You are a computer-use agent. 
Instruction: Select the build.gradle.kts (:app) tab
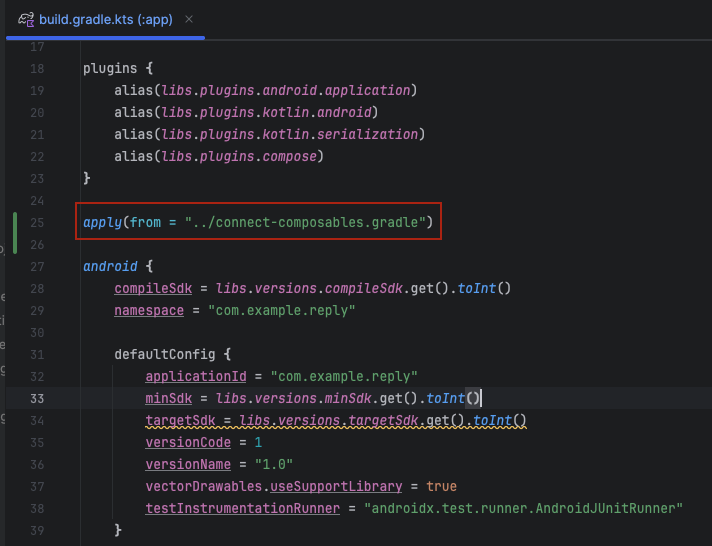(x=105, y=20)
